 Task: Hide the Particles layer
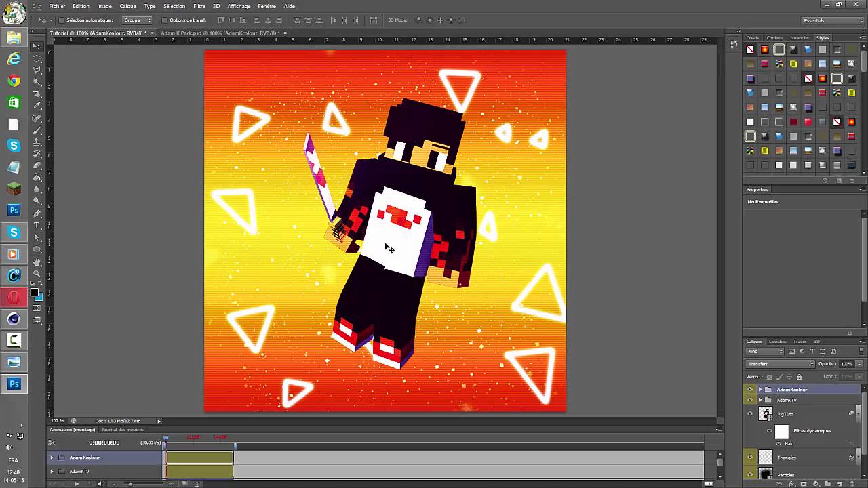pyautogui.click(x=750, y=474)
